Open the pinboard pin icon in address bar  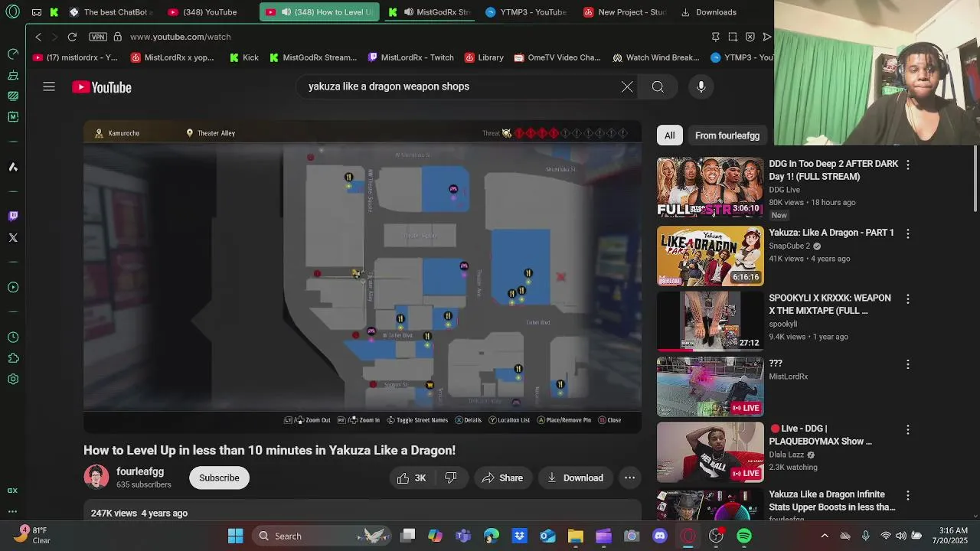coord(715,37)
